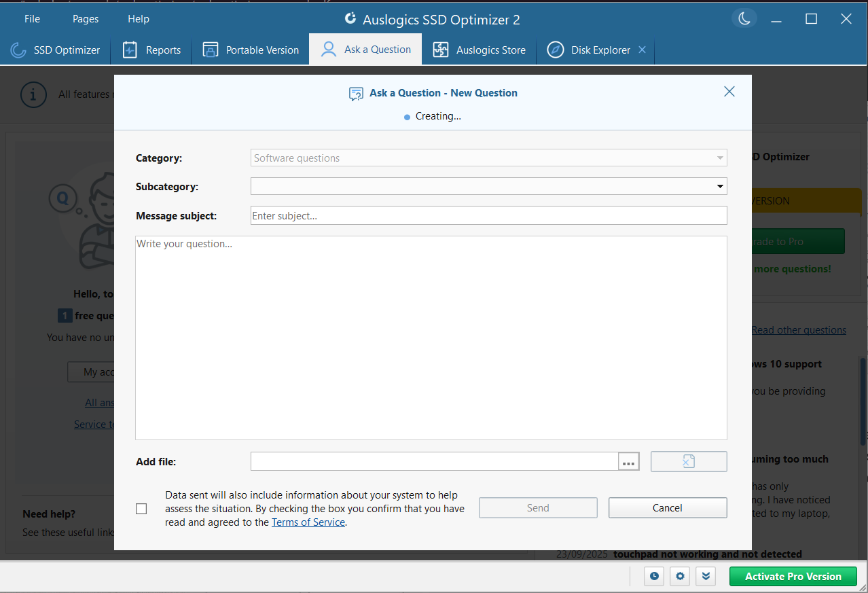The width and height of the screenshot is (868, 593).
Task: Close the Ask a Question dialog
Action: tap(729, 92)
